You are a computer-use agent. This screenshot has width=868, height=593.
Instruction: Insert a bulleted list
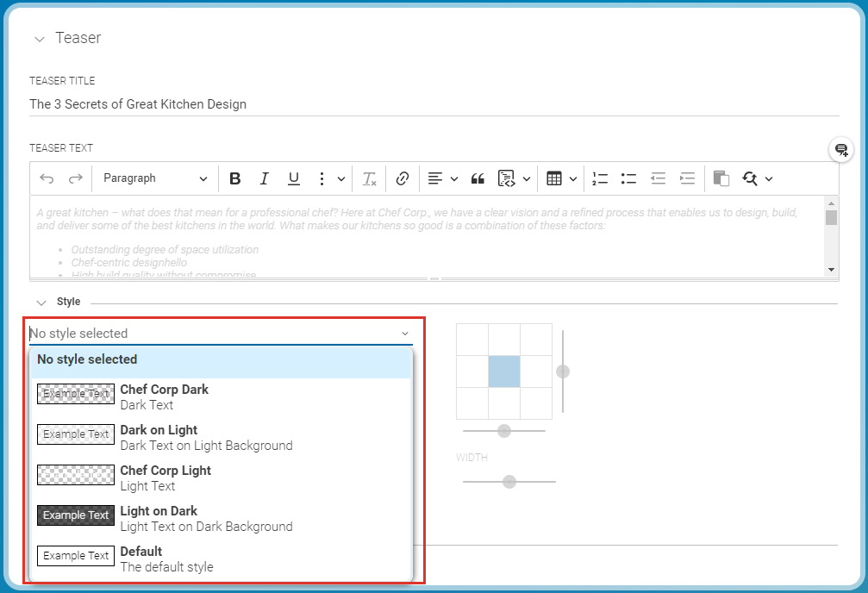[628, 178]
